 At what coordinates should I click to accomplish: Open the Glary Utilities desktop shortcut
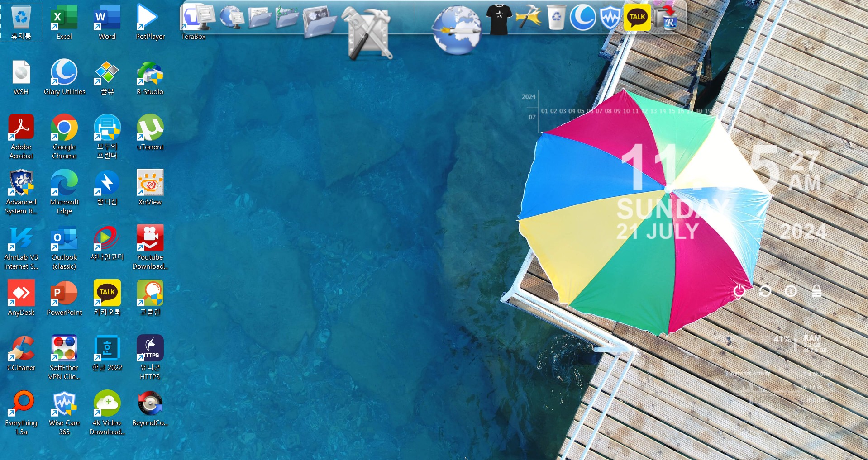point(64,77)
